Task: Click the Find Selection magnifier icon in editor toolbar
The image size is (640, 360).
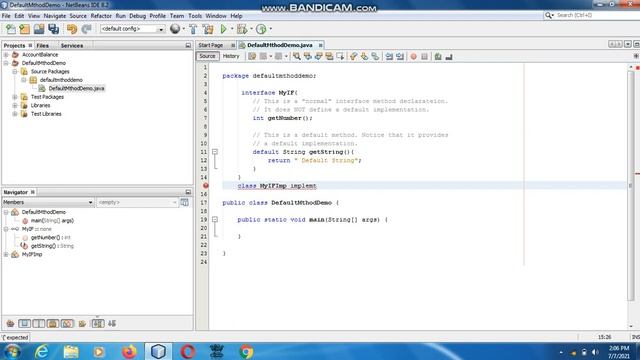Action: pos(297,56)
